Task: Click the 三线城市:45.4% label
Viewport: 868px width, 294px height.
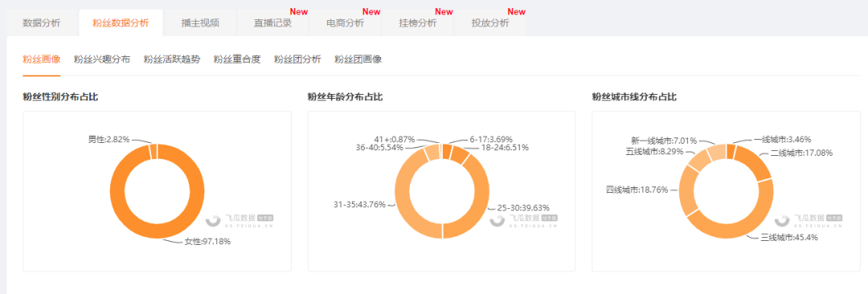Action: pos(789,238)
